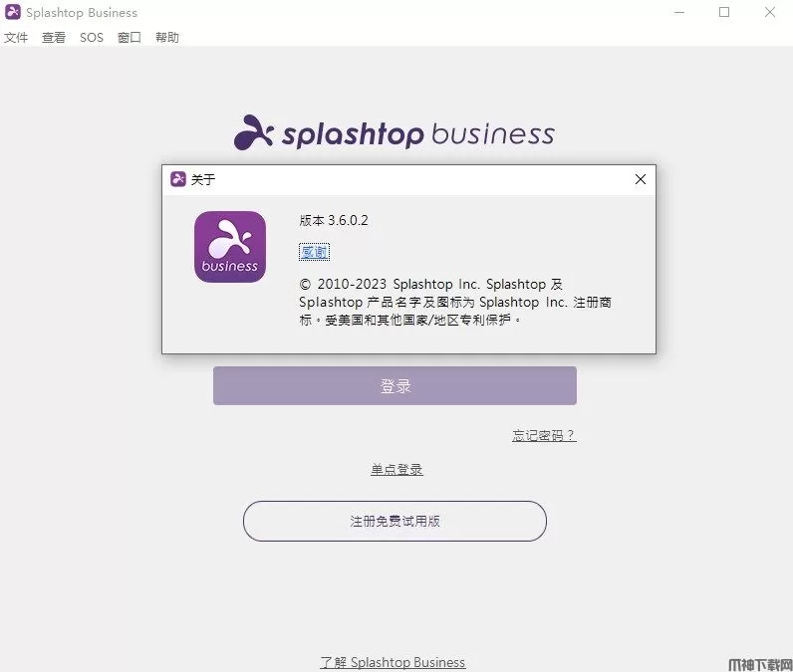This screenshot has height=672, width=793.
Task: Click the small icon in 关于 title bar
Action: pos(178,179)
